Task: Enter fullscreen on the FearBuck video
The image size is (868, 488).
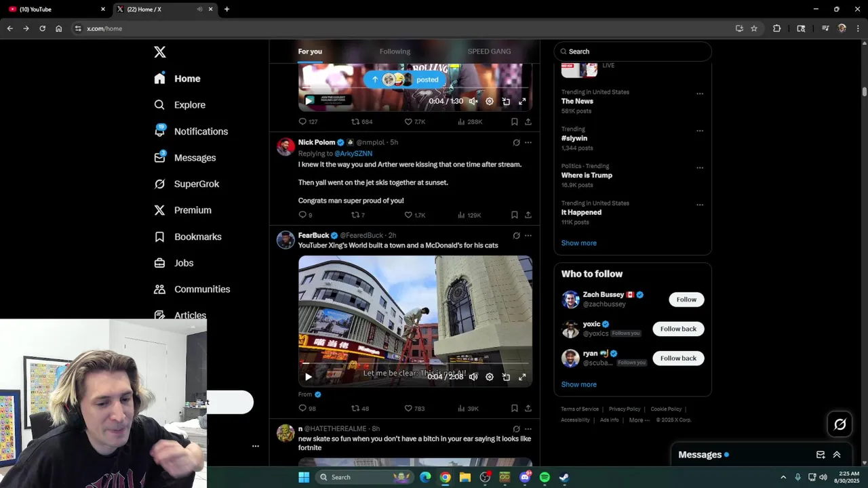Action: [x=522, y=377]
